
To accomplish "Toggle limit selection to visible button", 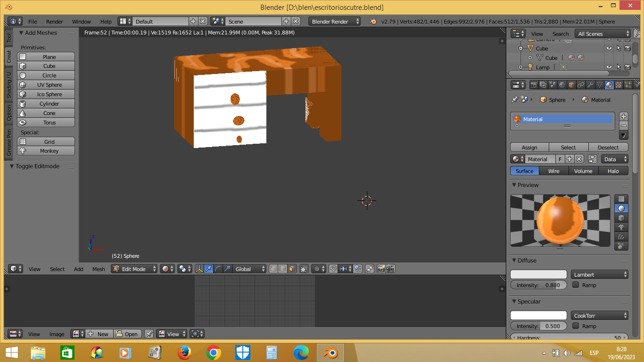I will pos(304,269).
